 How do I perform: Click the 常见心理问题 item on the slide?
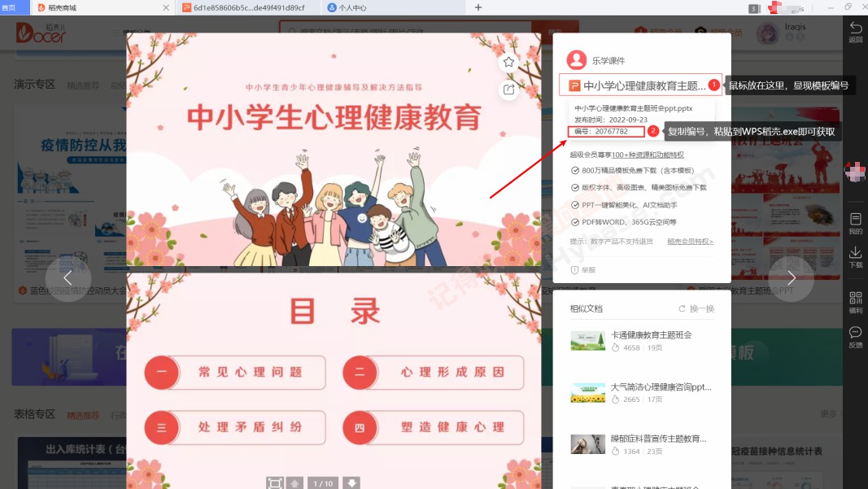pyautogui.click(x=235, y=372)
